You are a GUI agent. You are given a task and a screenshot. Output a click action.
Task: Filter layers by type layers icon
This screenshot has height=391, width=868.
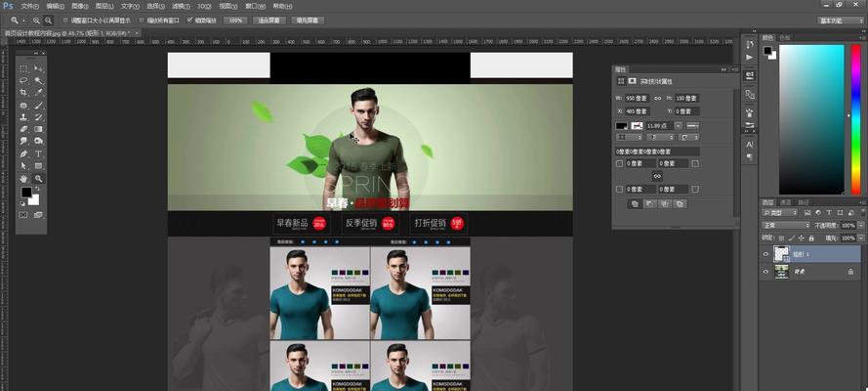pos(829,213)
